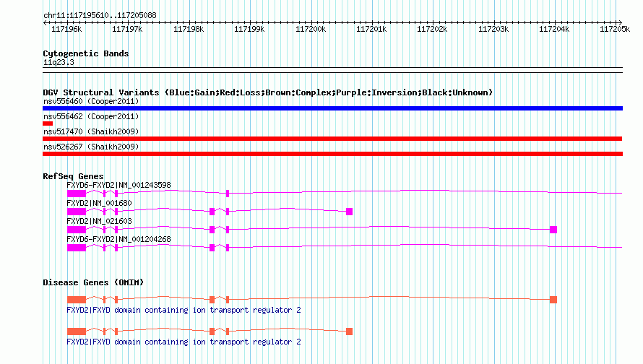643x364 pixels.
Task: Open the DGV Structural Variants track title
Action: (267, 92)
